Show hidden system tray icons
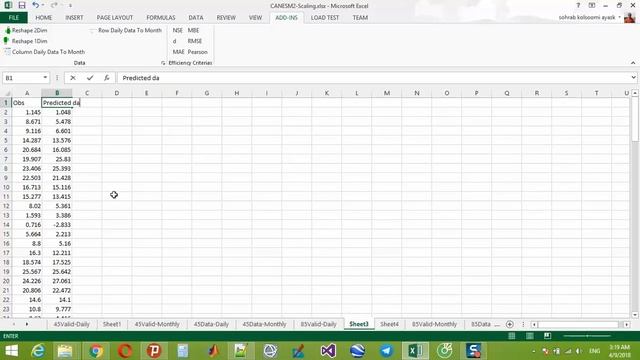This screenshot has height=360, width=640. [533, 351]
